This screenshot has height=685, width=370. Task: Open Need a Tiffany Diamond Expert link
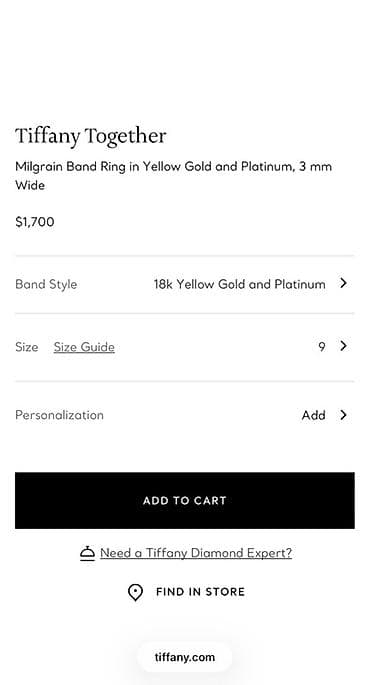(x=196, y=553)
